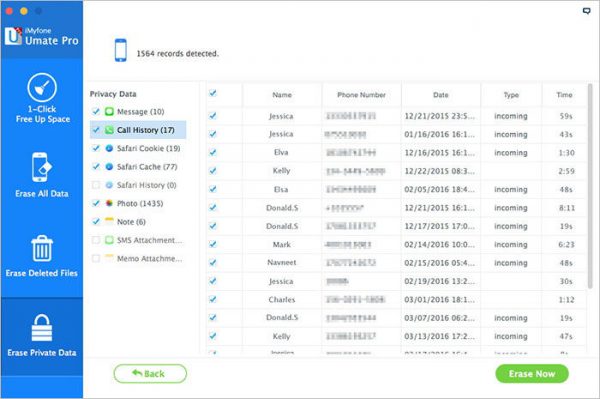This screenshot has width=600, height=399.
Task: Click the blue phone device icon
Action: tap(121, 50)
